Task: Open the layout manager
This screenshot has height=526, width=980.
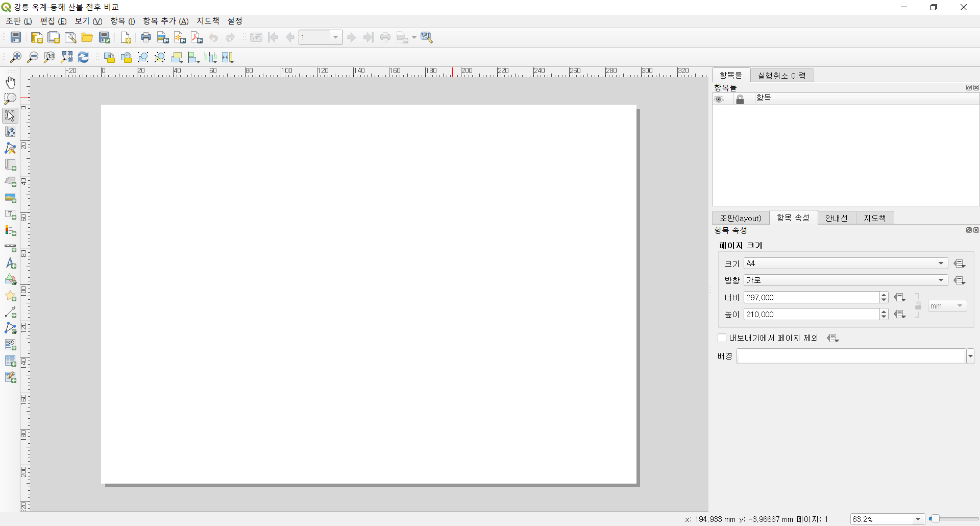Action: (70, 37)
